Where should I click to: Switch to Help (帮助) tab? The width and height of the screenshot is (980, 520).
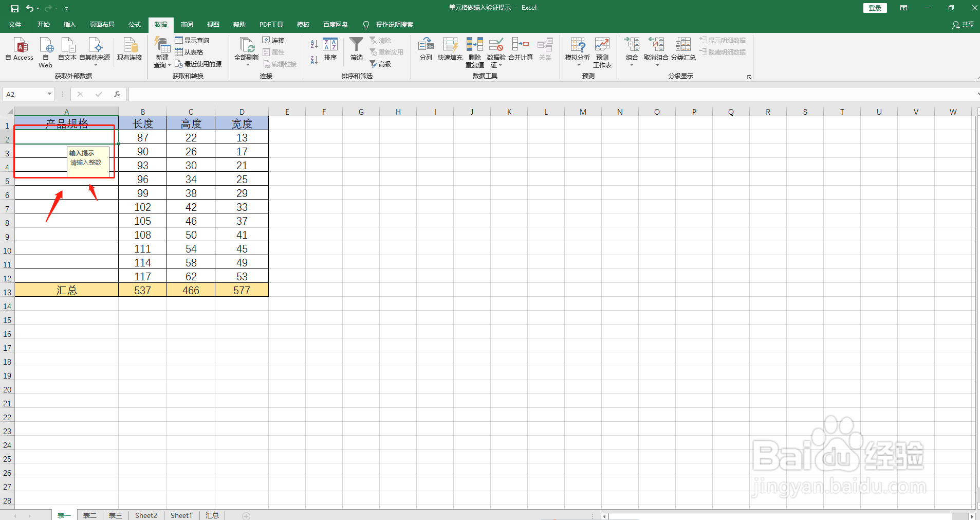tap(239, 25)
